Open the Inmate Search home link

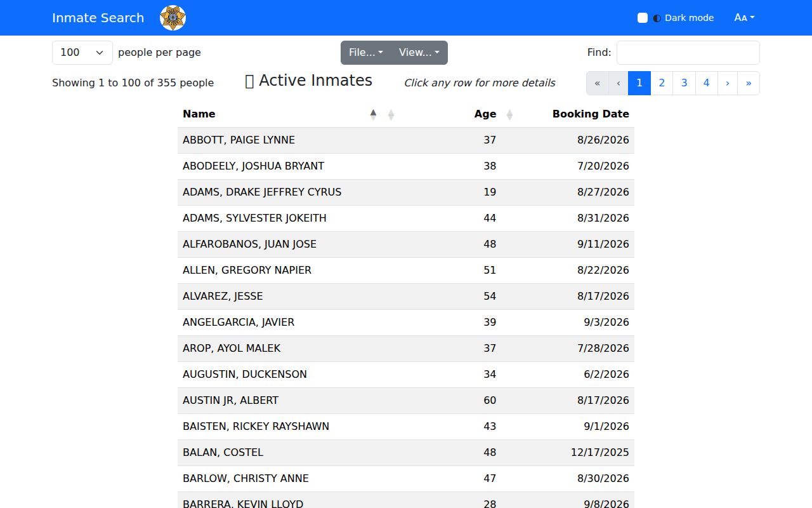coord(98,18)
